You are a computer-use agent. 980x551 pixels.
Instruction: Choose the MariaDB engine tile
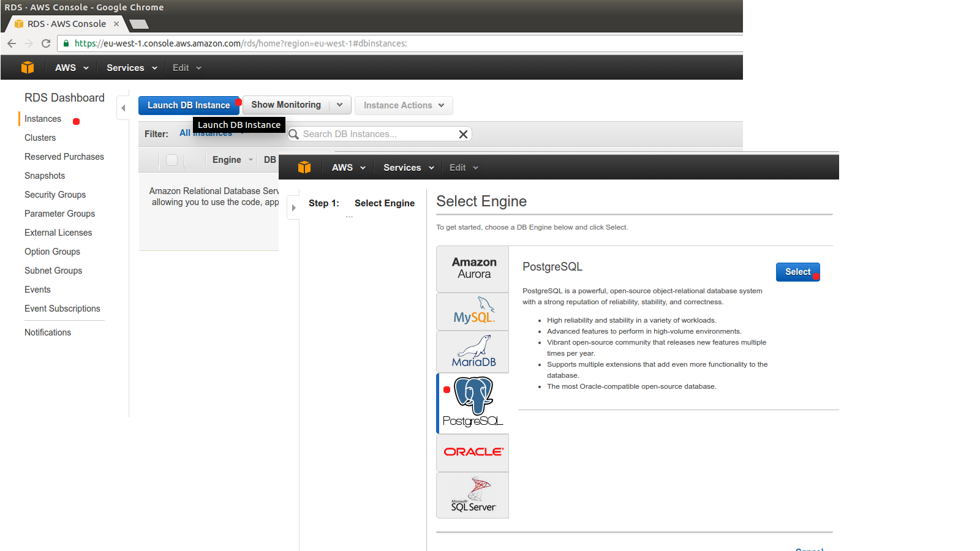click(x=473, y=352)
